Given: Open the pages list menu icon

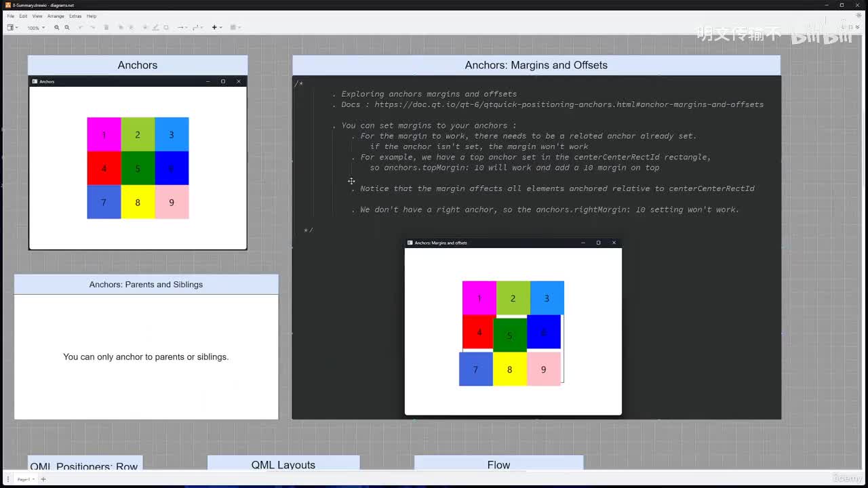Looking at the screenshot, I should pyautogui.click(x=8, y=479).
